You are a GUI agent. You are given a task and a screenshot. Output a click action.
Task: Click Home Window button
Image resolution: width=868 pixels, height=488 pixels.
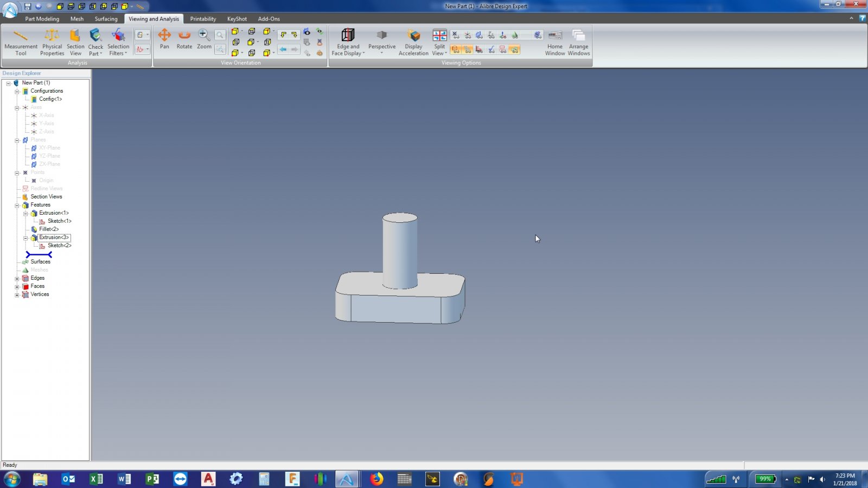coord(555,42)
